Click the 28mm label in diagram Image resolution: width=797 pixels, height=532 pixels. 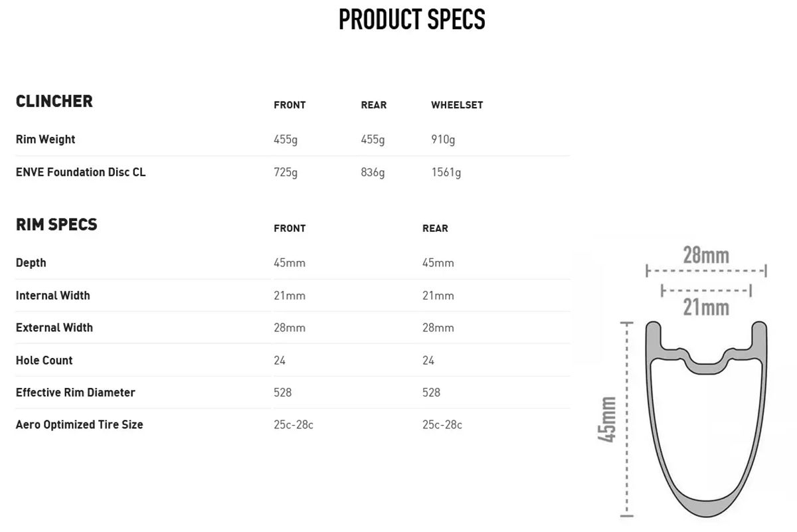click(706, 255)
